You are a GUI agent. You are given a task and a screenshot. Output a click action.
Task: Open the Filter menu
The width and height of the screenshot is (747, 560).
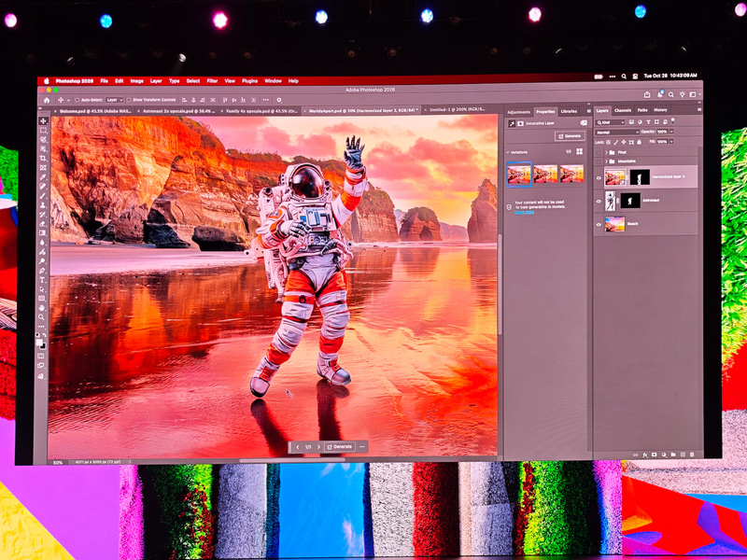(x=213, y=80)
